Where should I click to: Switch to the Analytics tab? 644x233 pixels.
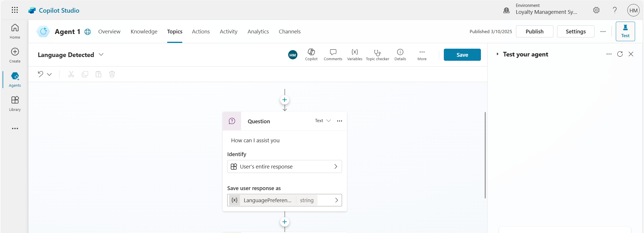tap(258, 31)
